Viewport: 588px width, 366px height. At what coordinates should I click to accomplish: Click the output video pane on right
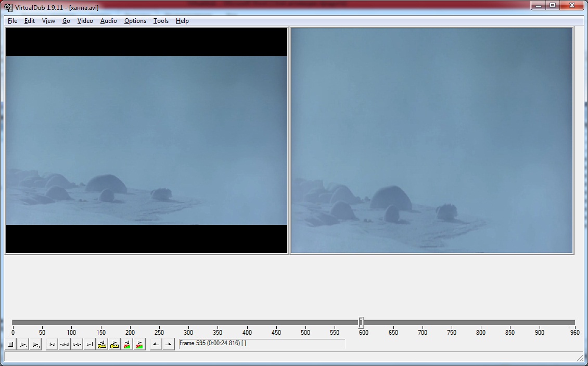(432, 141)
